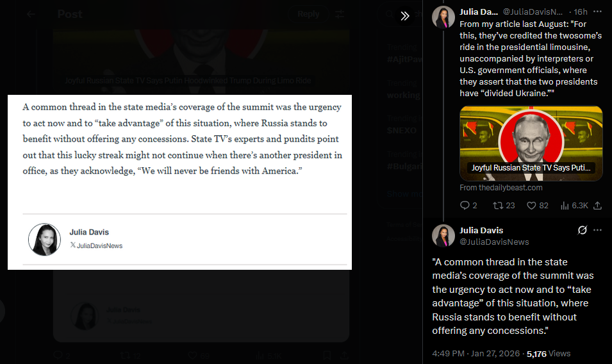Click JuliaDavisNews X handle in the article image
The width and height of the screenshot is (612, 364).
pos(96,245)
